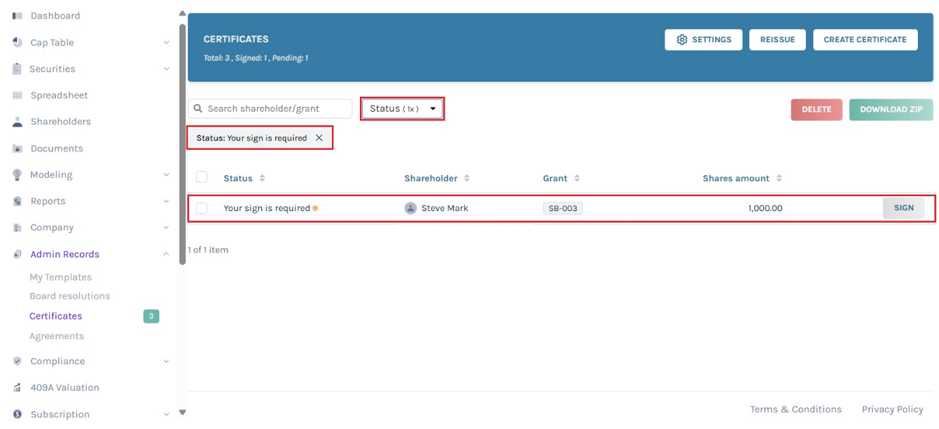Click the Shareholders person icon

coord(17,122)
